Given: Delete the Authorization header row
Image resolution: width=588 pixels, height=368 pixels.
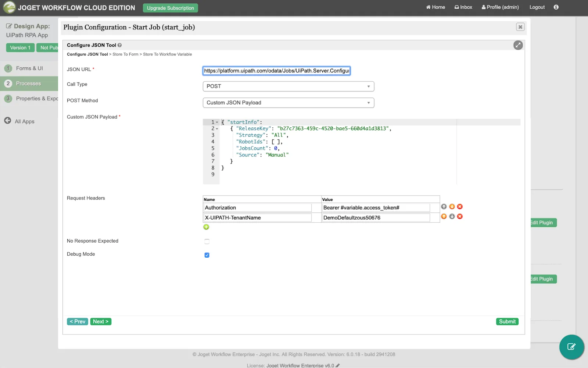Looking at the screenshot, I should point(460,207).
